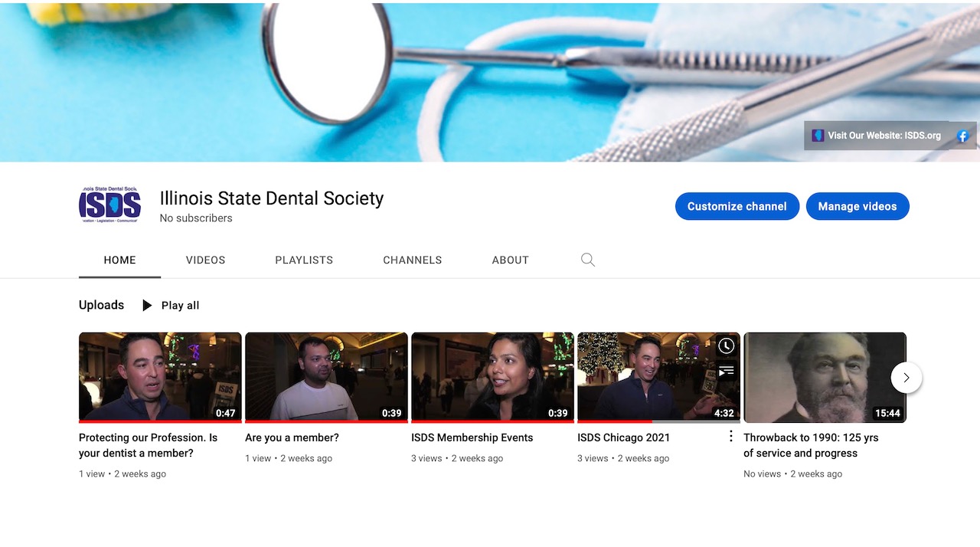
Task: Select the Home tab
Action: coord(120,260)
